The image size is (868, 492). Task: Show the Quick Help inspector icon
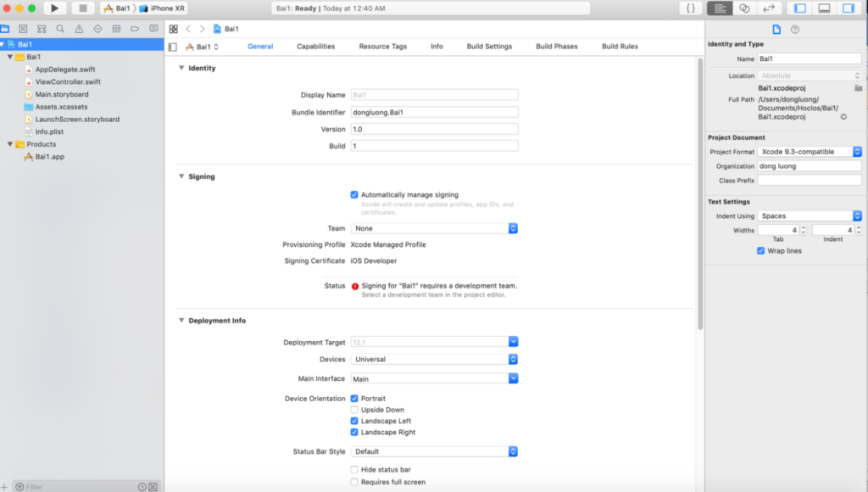(x=795, y=28)
